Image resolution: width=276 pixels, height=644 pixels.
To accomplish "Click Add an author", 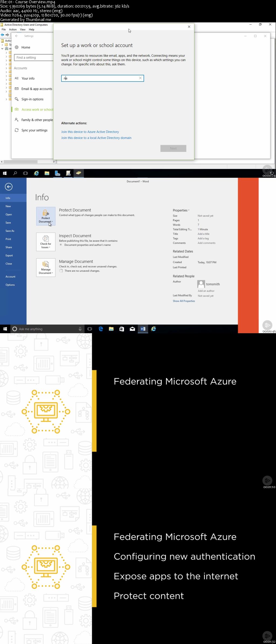I will point(206,291).
